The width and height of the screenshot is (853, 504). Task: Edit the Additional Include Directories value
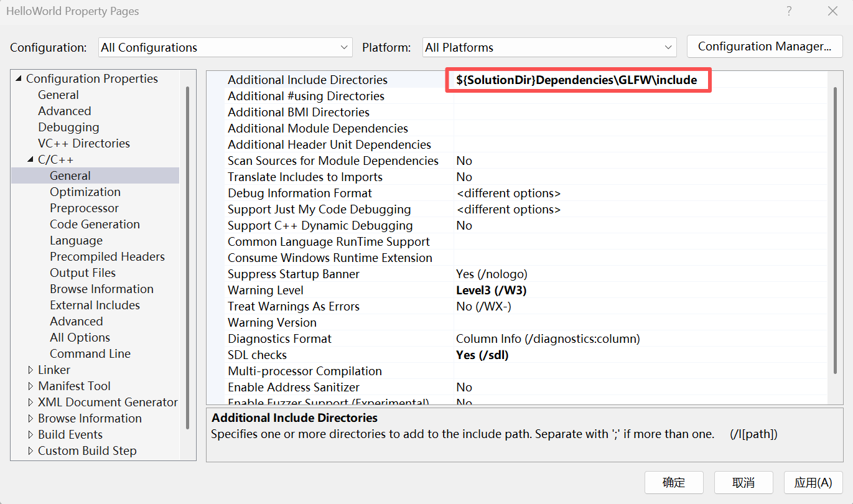577,80
